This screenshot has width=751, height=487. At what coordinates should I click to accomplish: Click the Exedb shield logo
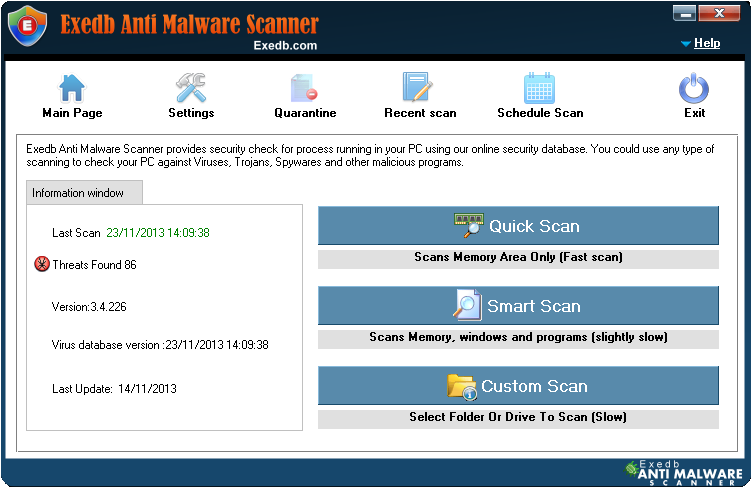(x=28, y=26)
